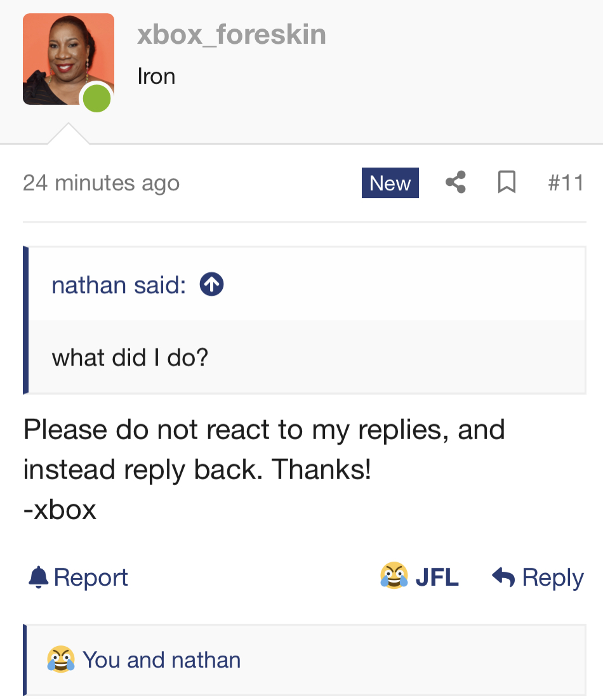603x700 pixels.
Task: Click the "Iron" user rank label
Action: 156,76
